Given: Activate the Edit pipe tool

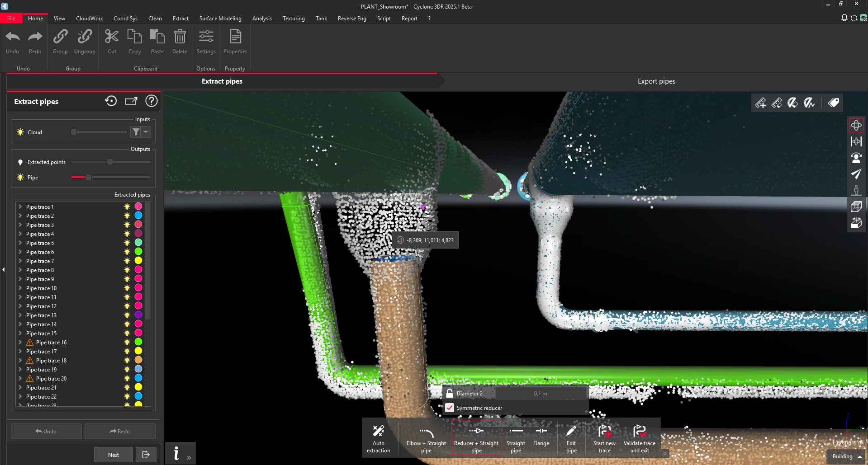Looking at the screenshot, I should [571, 438].
